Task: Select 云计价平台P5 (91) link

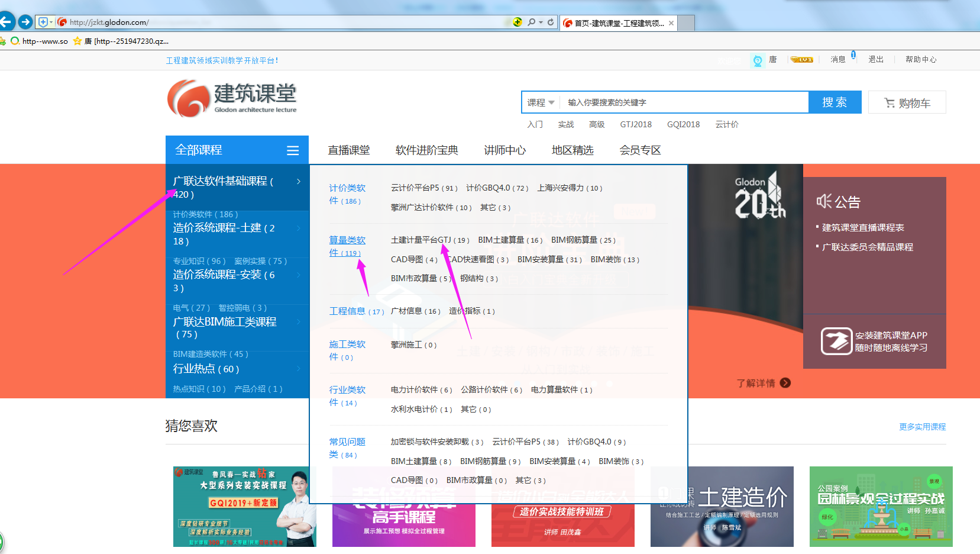Action: (424, 188)
